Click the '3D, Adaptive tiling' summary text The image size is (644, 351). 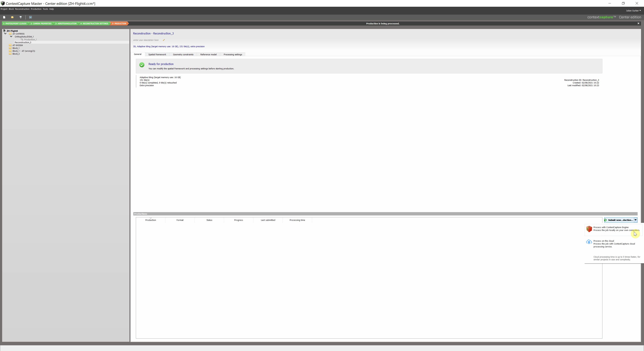click(x=169, y=47)
